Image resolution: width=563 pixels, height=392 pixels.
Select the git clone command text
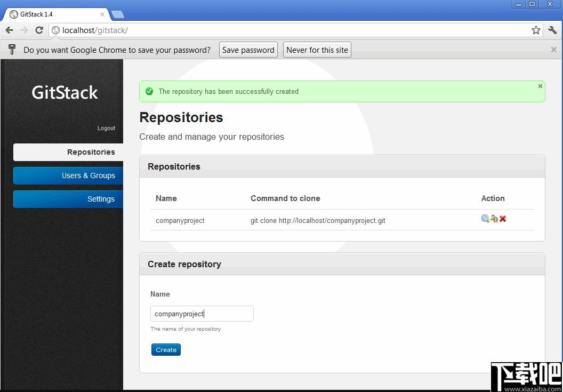pos(318,221)
